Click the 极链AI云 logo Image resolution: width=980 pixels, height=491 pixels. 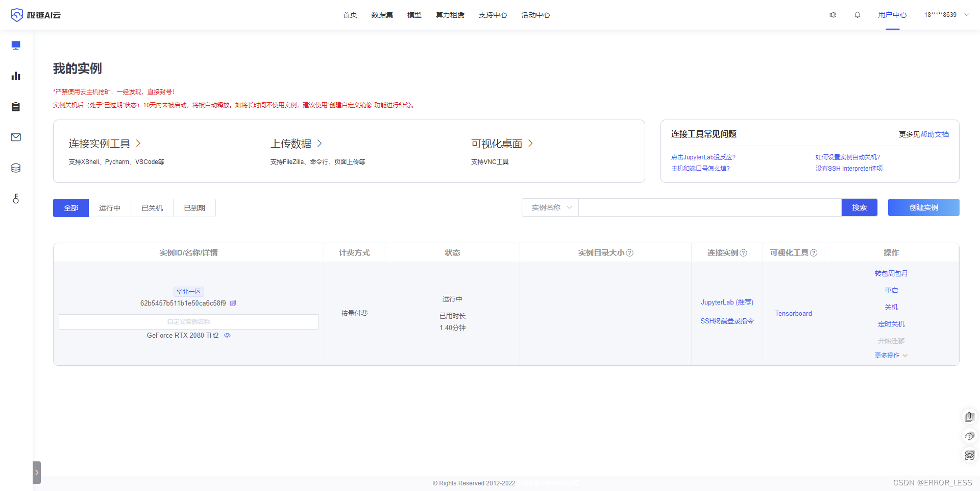[36, 15]
